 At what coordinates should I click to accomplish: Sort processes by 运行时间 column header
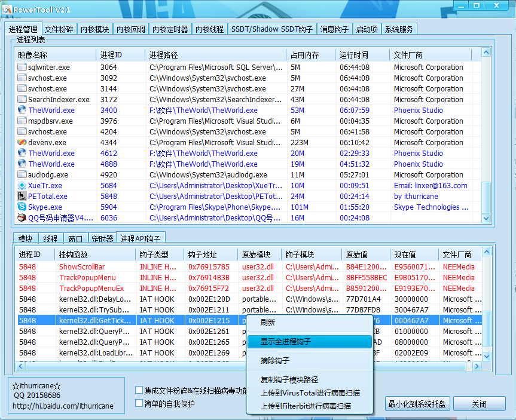pyautogui.click(x=362, y=55)
